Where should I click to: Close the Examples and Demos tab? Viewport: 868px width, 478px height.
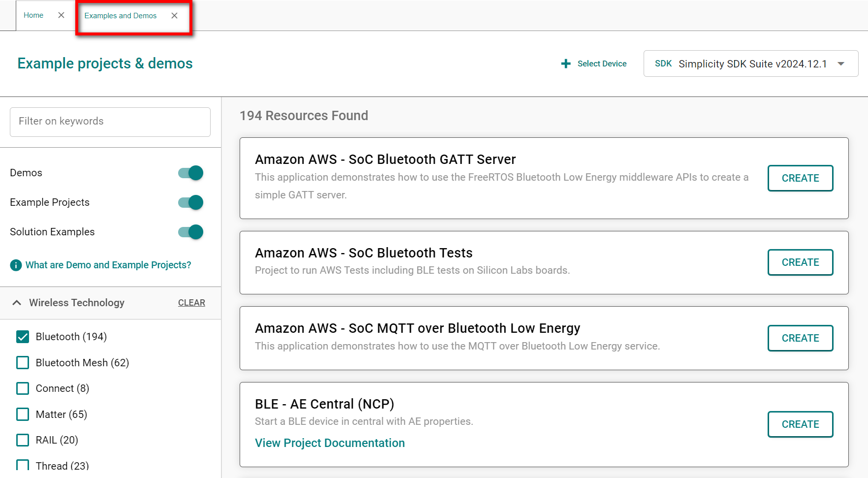click(175, 15)
